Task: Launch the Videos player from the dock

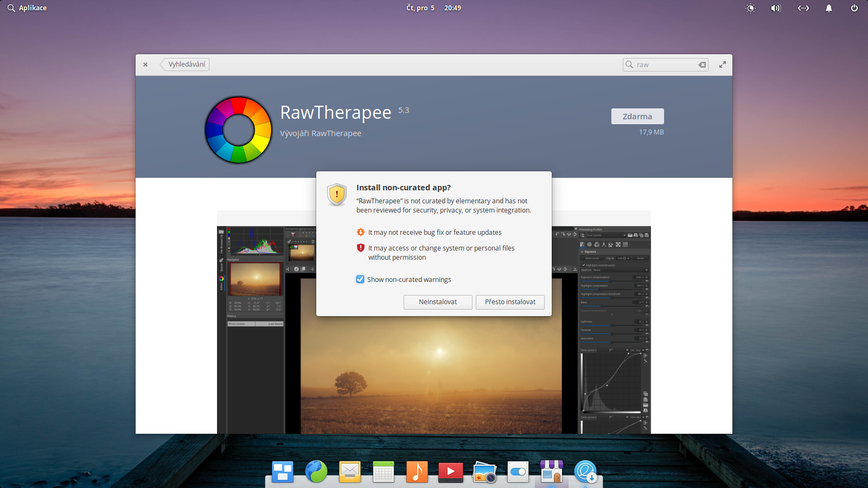Action: (x=450, y=471)
